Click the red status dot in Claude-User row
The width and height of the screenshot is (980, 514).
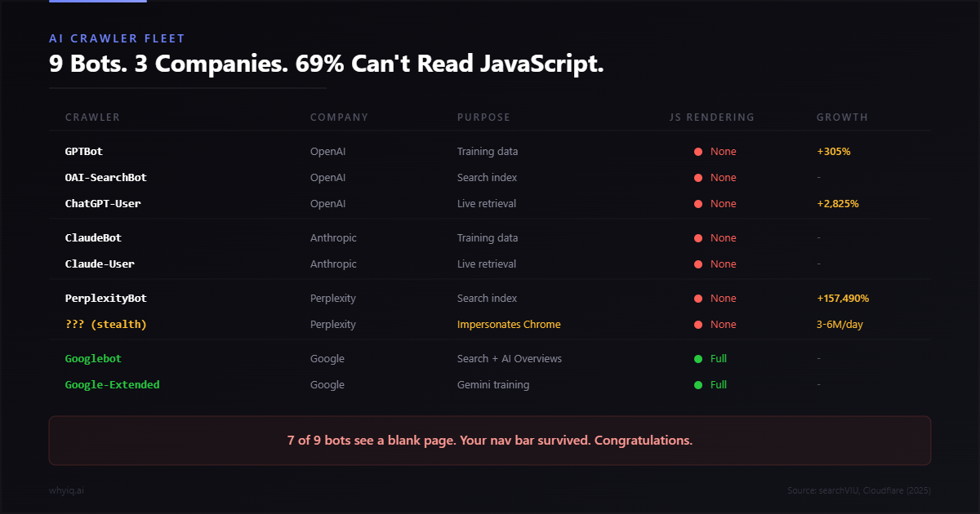pyautogui.click(x=698, y=264)
